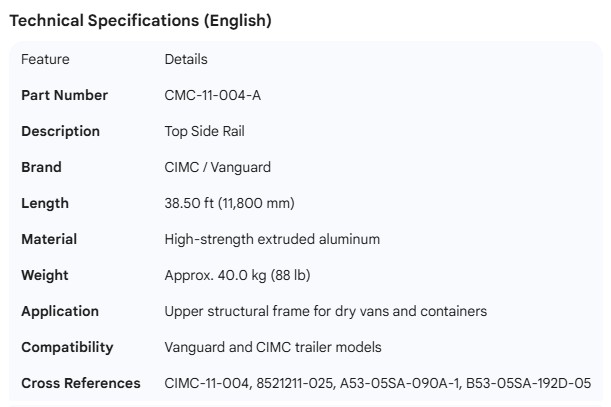The height and width of the screenshot is (407, 611).
Task: Click the Application row label
Action: coord(60,311)
